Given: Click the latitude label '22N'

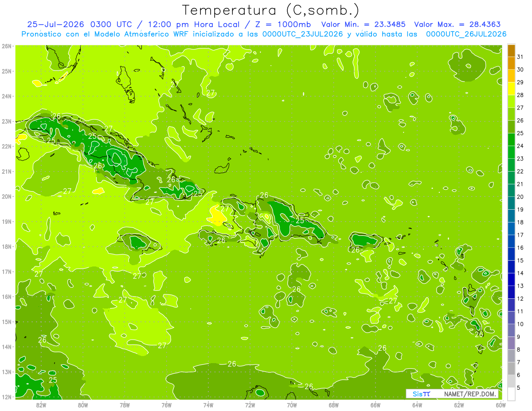Looking at the screenshot, I should coord(7,146).
